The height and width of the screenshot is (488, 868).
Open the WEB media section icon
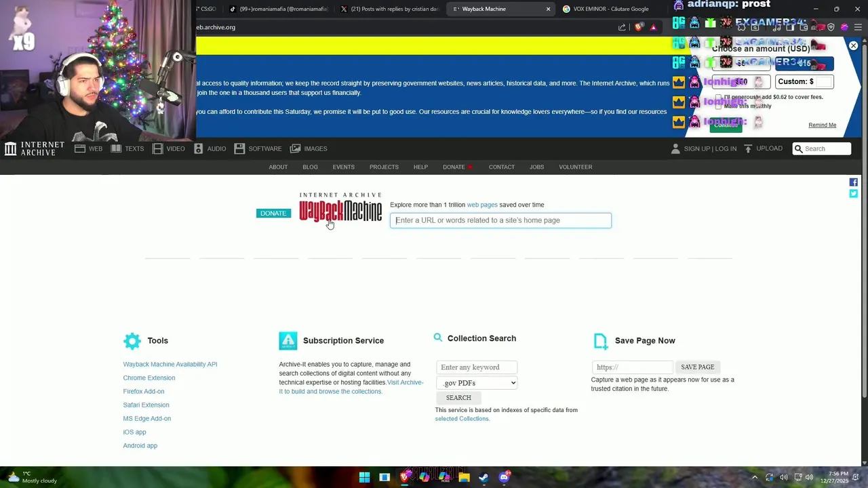click(x=80, y=148)
